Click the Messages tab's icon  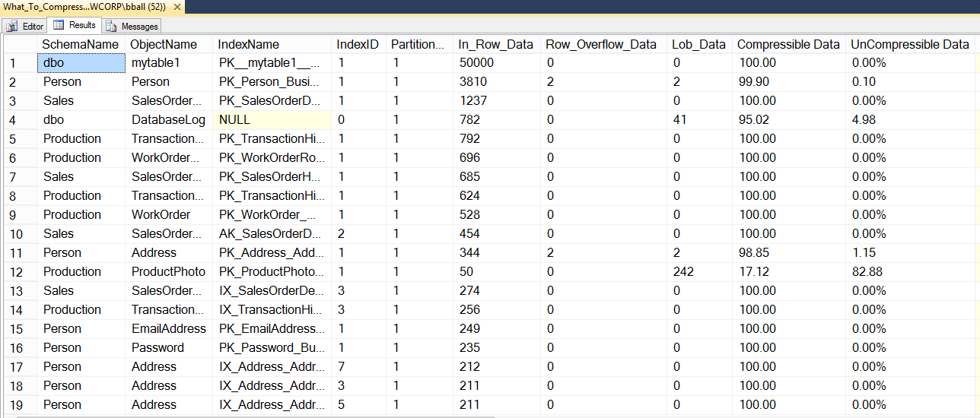click(x=111, y=26)
